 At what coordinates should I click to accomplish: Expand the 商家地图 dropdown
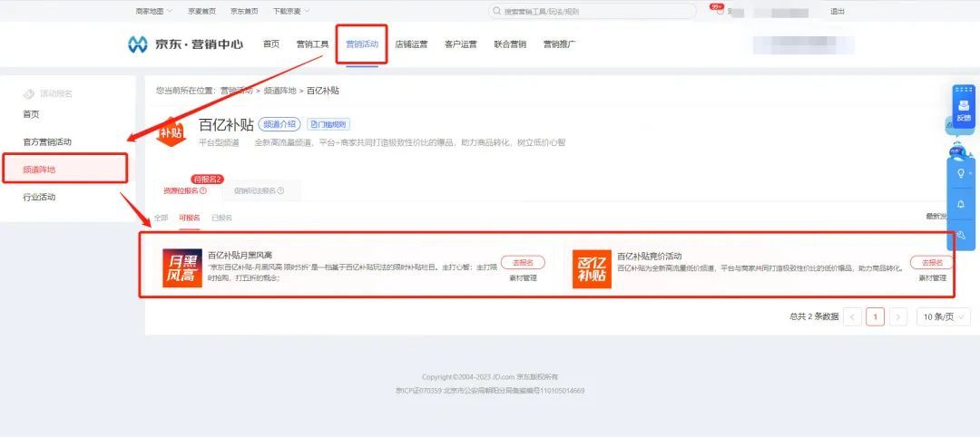click(x=153, y=11)
